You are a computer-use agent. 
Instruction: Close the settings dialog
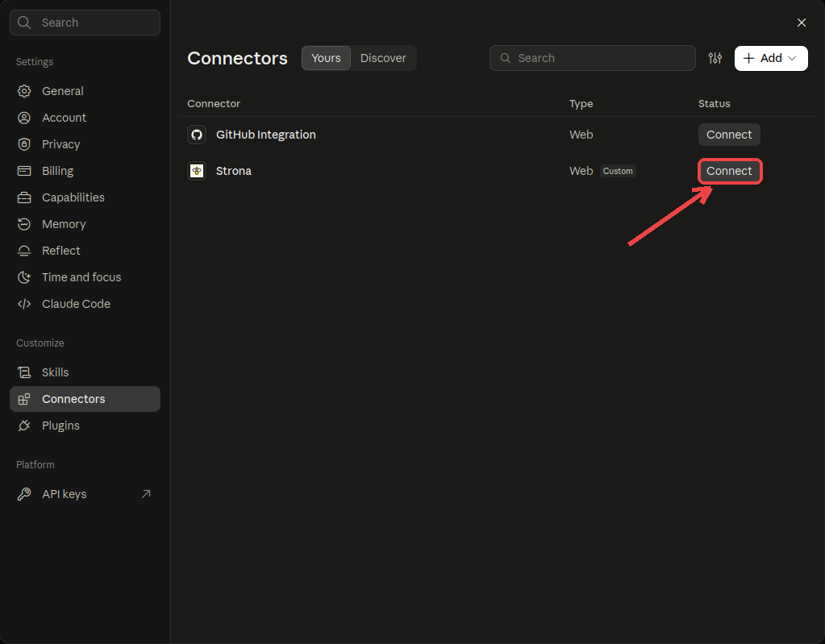(802, 23)
